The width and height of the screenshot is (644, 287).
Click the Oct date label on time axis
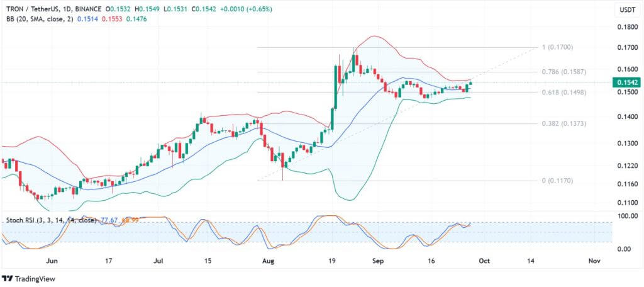[485, 261]
